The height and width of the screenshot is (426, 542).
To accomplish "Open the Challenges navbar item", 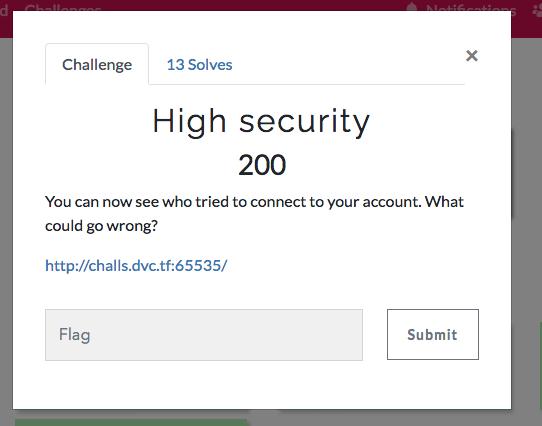I will (63, 8).
